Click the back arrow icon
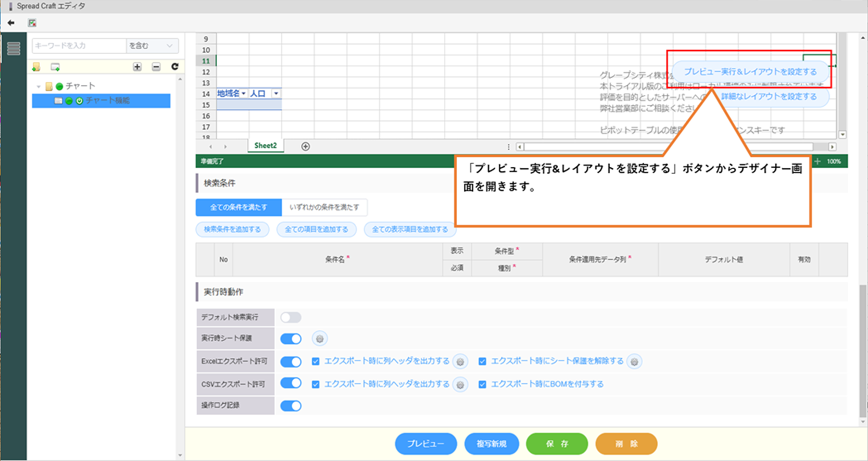The width and height of the screenshot is (868, 461). (x=11, y=23)
